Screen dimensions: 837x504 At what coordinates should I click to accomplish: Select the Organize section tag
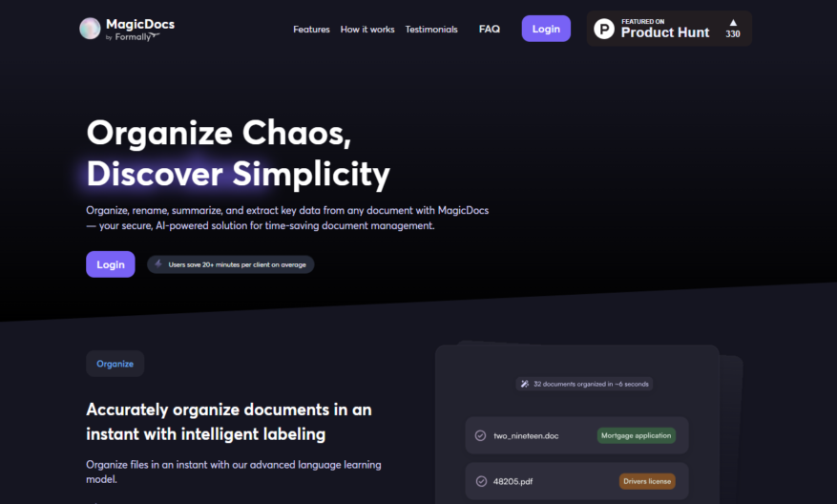pyautogui.click(x=115, y=364)
